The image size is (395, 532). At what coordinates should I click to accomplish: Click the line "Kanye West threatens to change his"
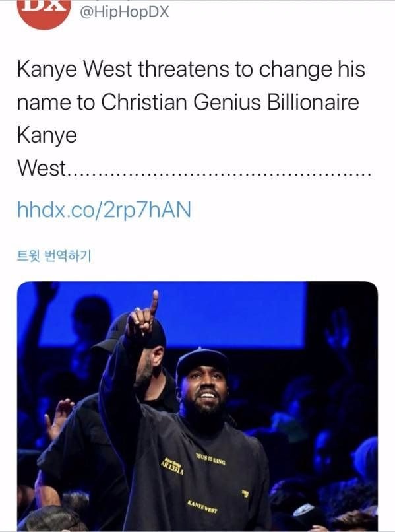pyautogui.click(x=191, y=69)
